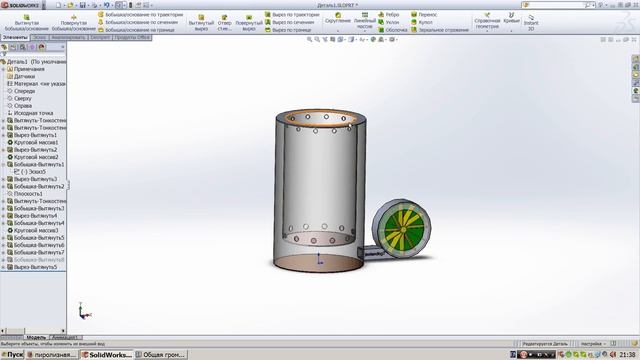Click the Линейный массив pattern icon
Image resolution: width=640 pixels, height=360 pixels.
tap(365, 15)
